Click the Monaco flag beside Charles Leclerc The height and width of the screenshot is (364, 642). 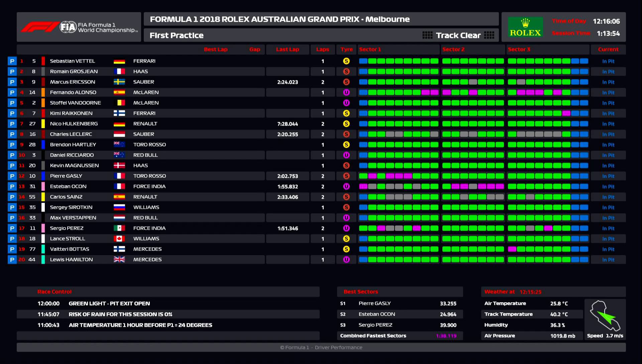119,134
